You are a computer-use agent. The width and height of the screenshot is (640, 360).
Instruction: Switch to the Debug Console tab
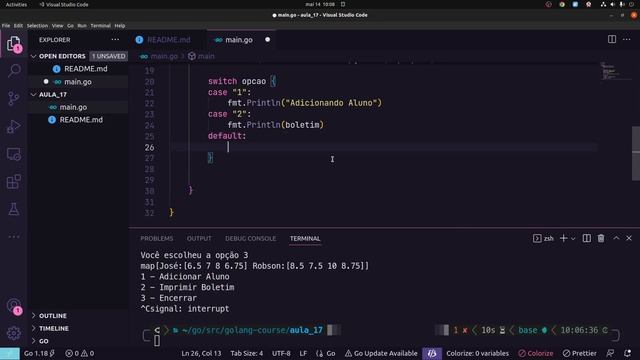coord(250,238)
